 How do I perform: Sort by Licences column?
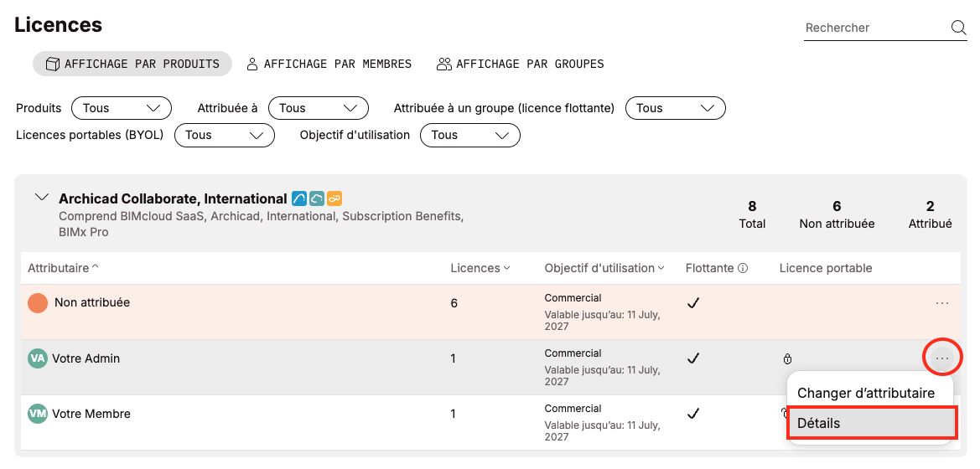click(x=480, y=269)
